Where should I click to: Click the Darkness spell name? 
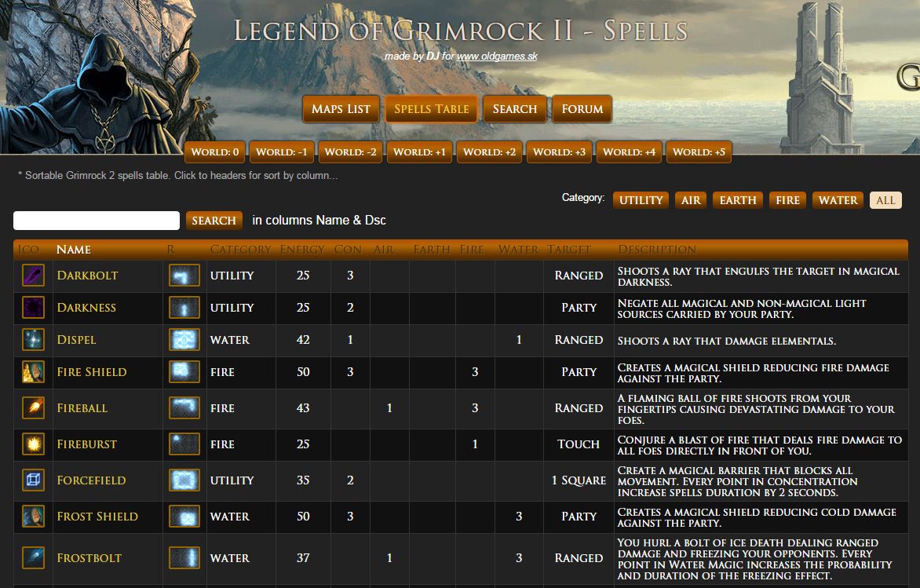click(86, 308)
